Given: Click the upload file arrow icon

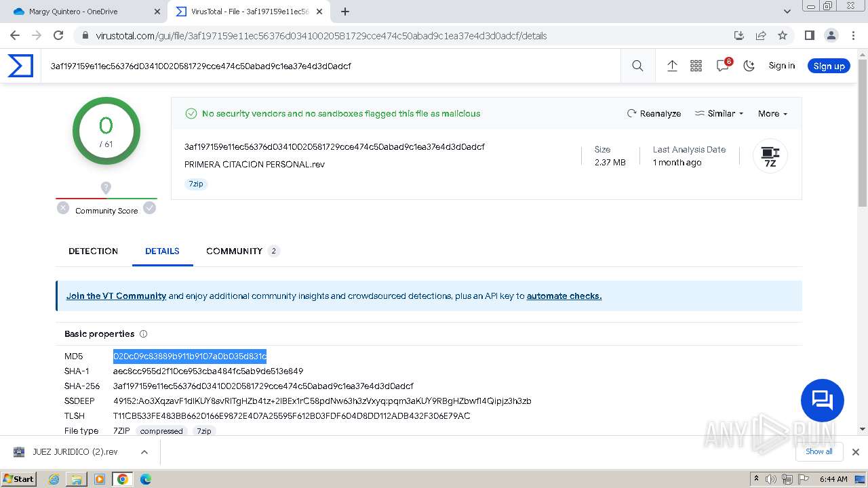Looking at the screenshot, I should (x=672, y=66).
